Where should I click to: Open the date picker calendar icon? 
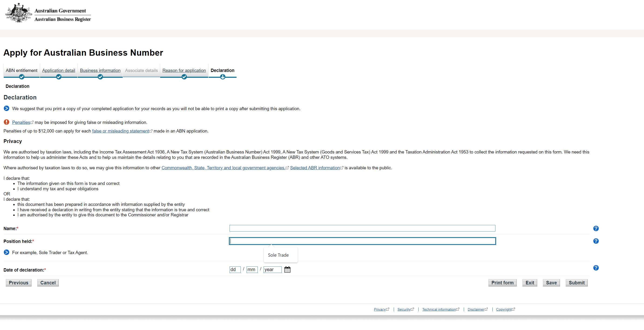tap(287, 269)
